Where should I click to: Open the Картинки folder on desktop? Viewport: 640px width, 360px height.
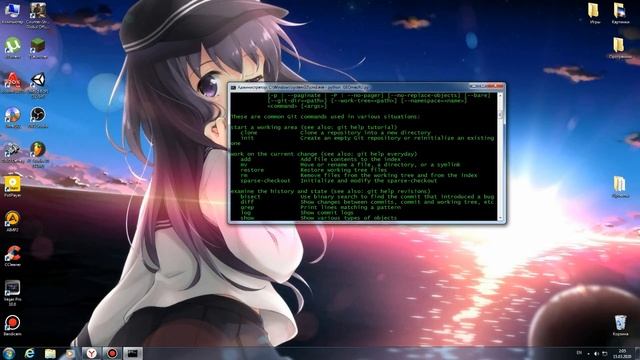[620, 13]
